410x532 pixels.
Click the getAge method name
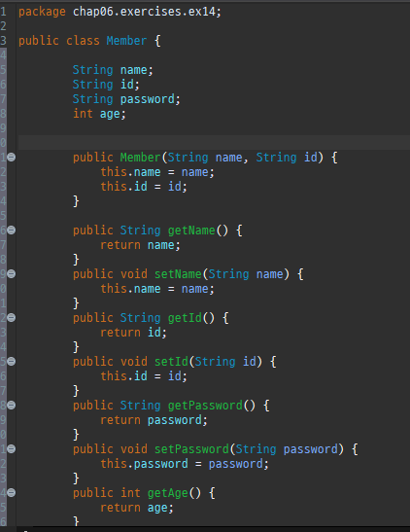(x=167, y=493)
